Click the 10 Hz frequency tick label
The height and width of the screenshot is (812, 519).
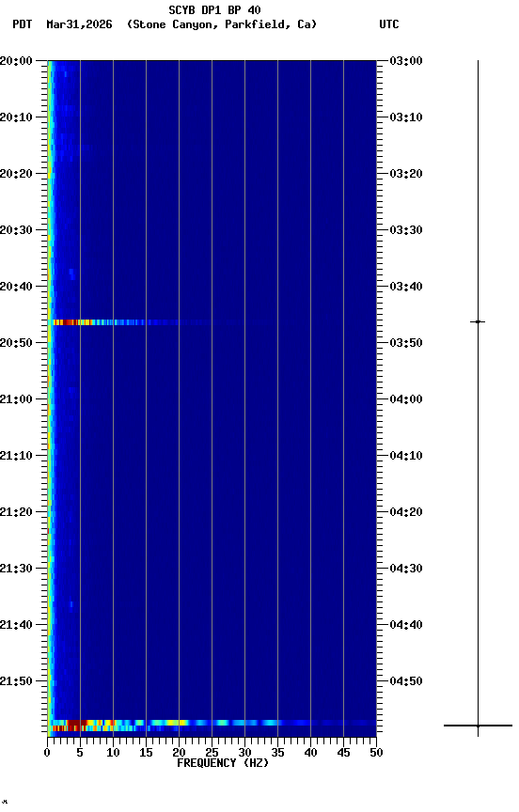coord(113,753)
